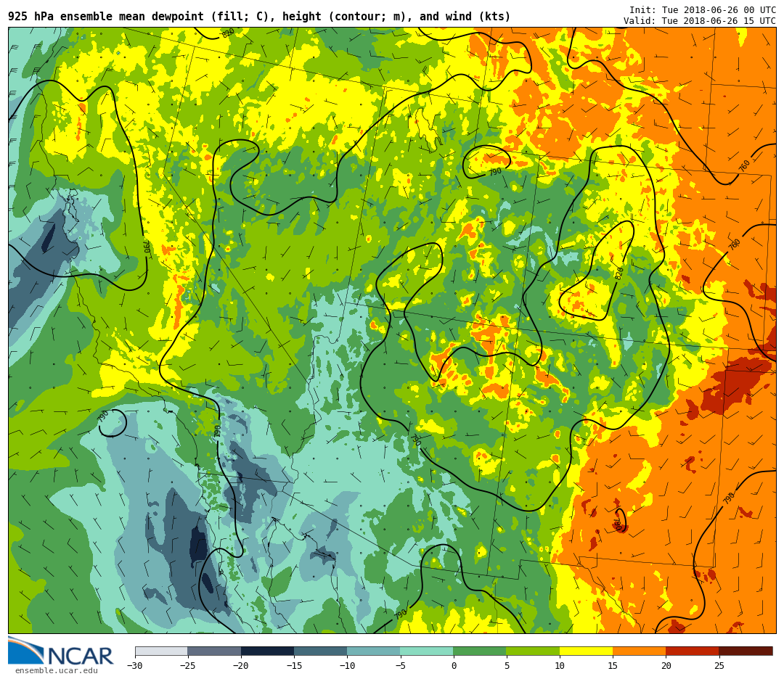
Task: Pick the lime green 5 to 10 swatch
Action: (533, 651)
